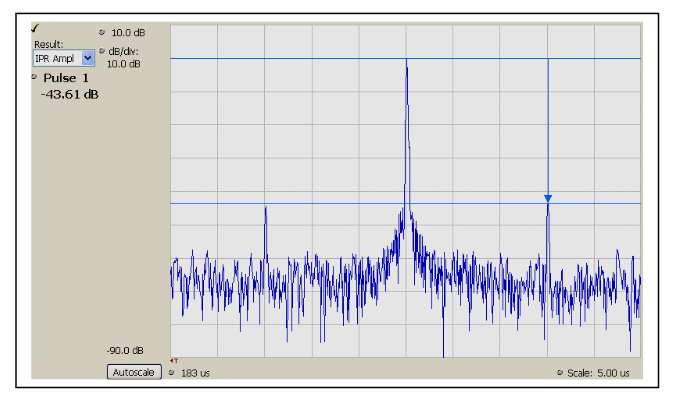Click the yellow checkmark icon at top left
Image resolution: width=673 pixels, height=399 pixels.
[35, 29]
